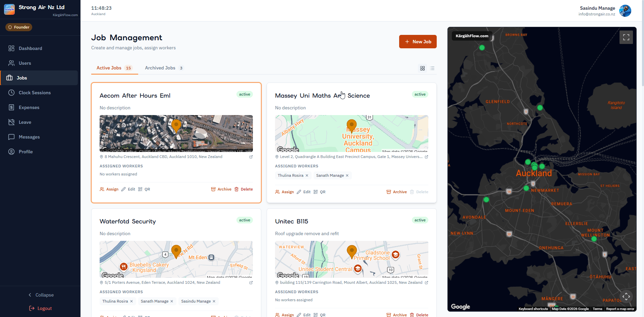The image size is (644, 317).
Task: Show QR code for Aecom After Hours Eml
Action: point(144,189)
